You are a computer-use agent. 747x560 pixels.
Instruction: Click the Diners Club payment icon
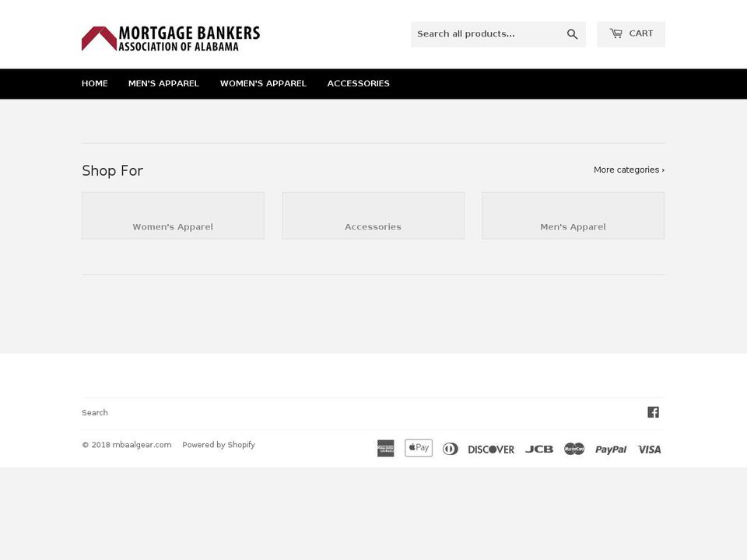click(451, 449)
